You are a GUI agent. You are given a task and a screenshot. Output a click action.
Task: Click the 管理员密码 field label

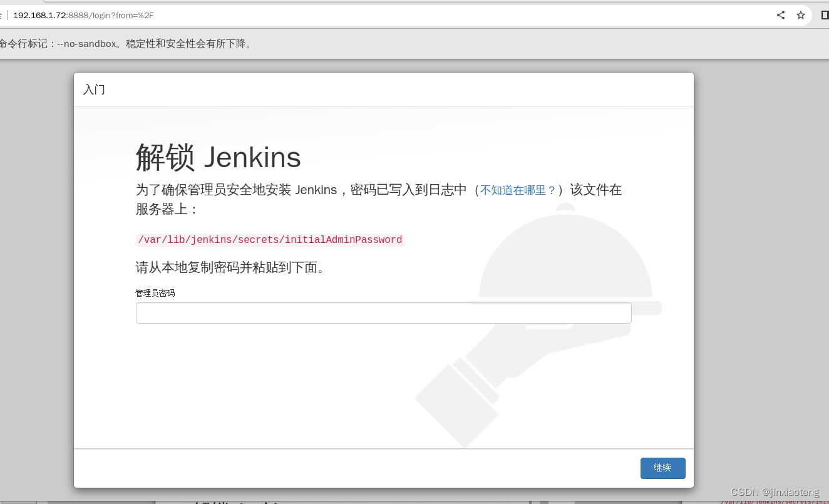(155, 293)
